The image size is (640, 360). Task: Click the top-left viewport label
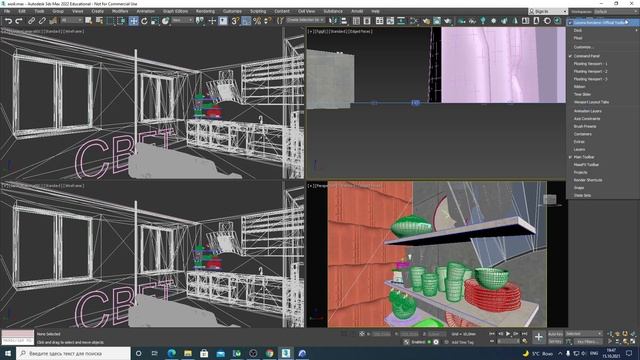43,31
